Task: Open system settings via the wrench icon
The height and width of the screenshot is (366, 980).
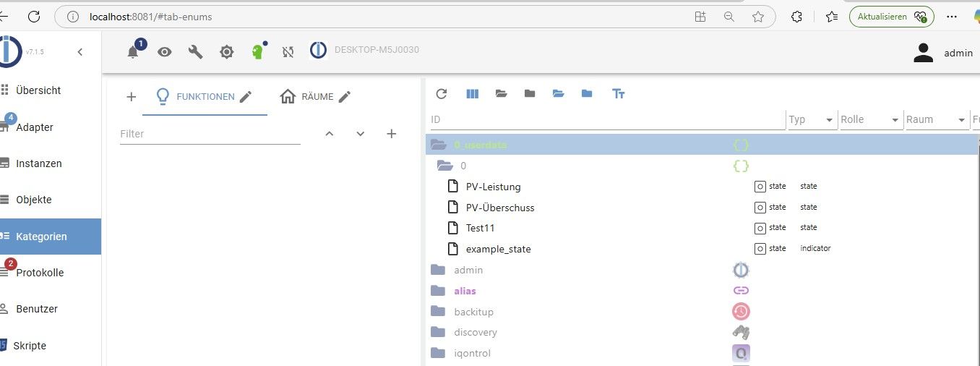Action: [x=195, y=52]
